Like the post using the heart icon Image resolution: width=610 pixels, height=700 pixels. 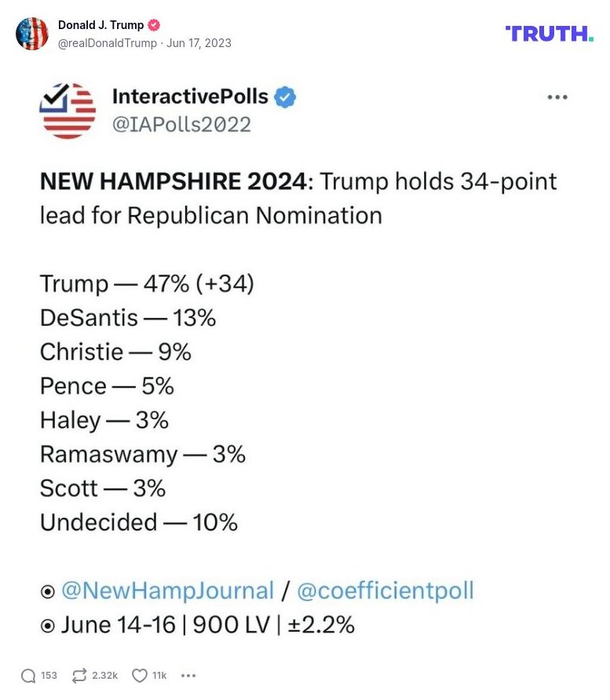click(x=139, y=675)
